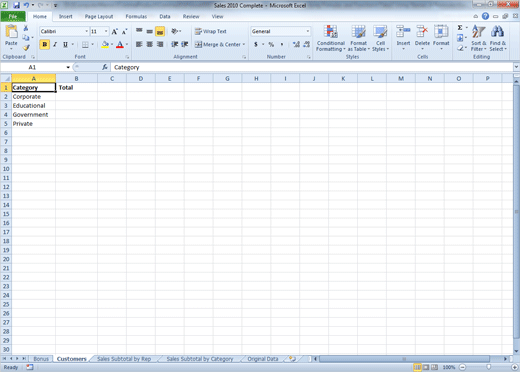Click the Increase Decimal icon
The image size is (520, 372).
(296, 44)
